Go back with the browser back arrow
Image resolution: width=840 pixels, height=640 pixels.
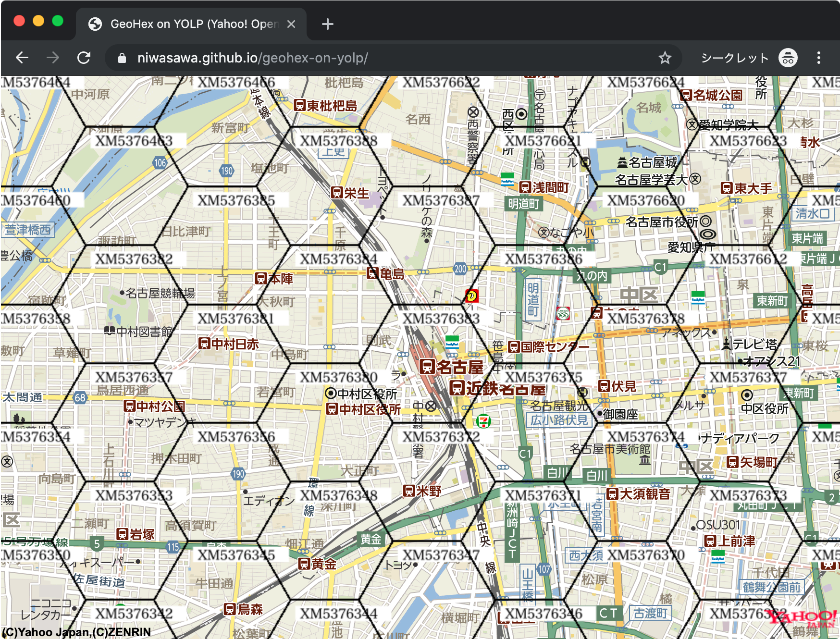click(x=22, y=58)
